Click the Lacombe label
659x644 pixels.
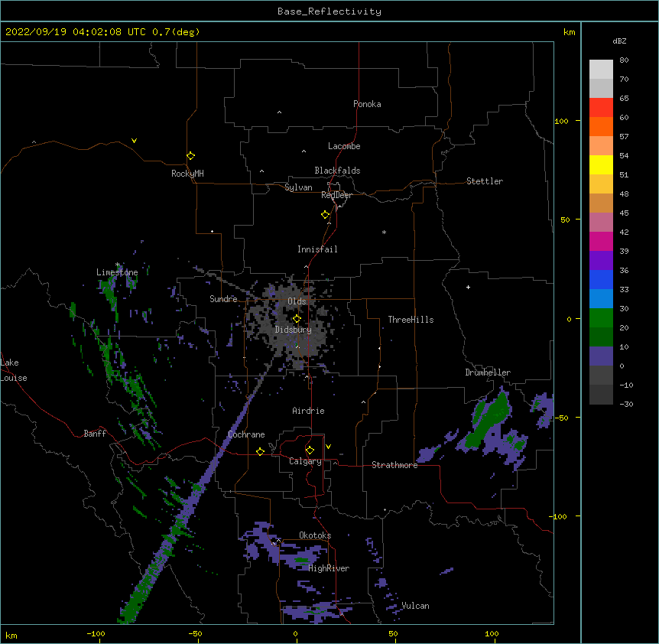point(344,146)
